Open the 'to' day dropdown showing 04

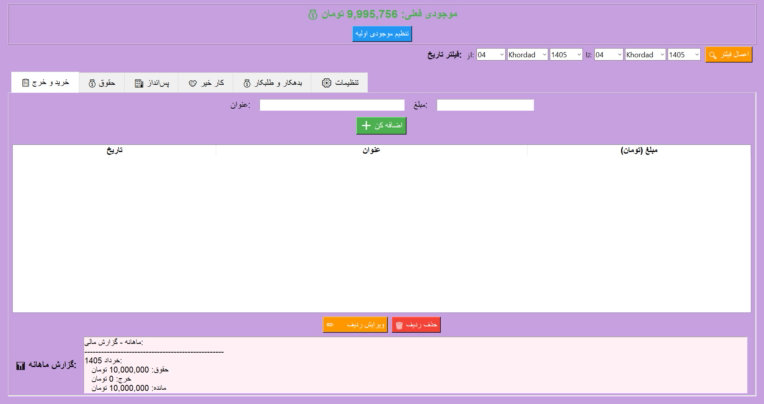[609, 55]
